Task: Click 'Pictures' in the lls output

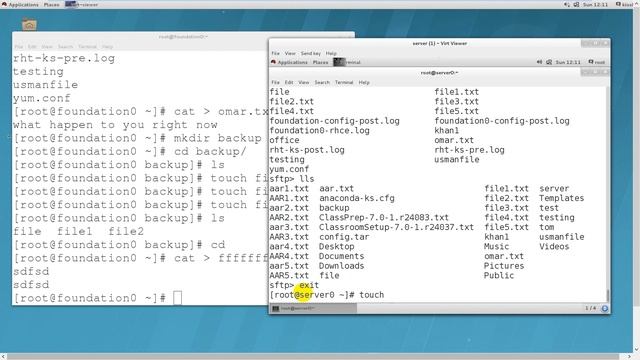Action: pyautogui.click(x=504, y=266)
